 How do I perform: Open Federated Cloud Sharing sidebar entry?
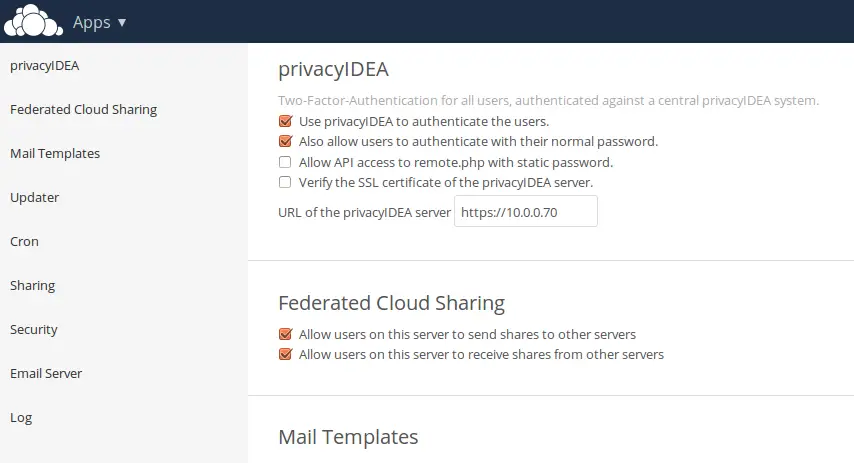pyautogui.click(x=83, y=109)
